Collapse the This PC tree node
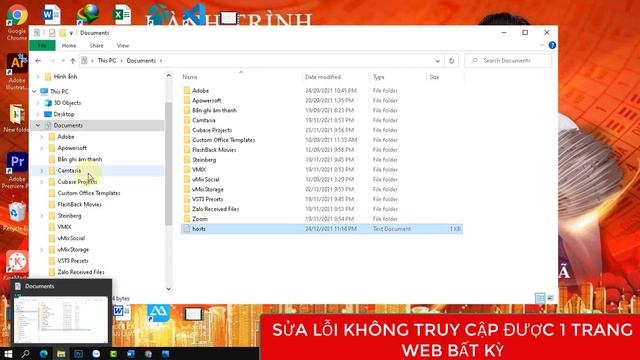The image size is (640, 360). click(35, 92)
